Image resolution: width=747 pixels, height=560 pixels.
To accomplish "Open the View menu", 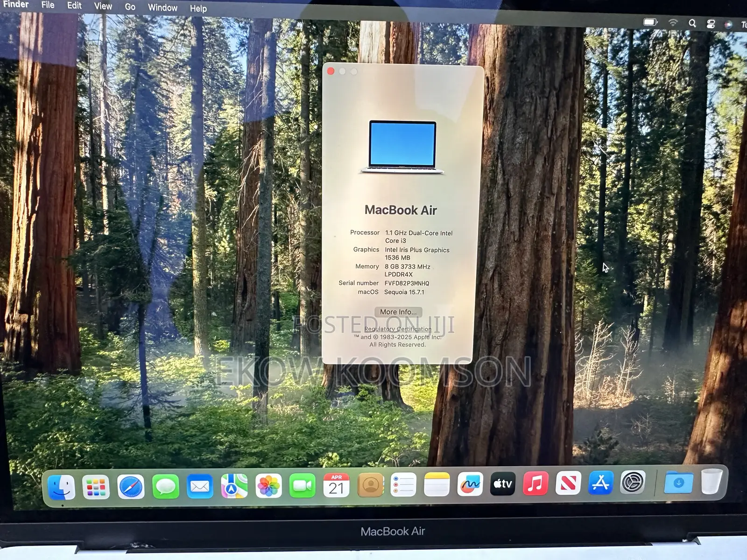I will point(103,7).
